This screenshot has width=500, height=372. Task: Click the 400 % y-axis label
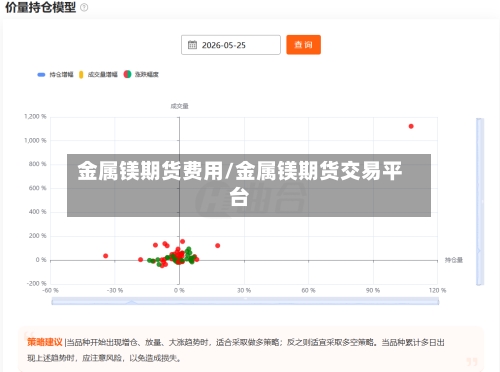(38, 212)
